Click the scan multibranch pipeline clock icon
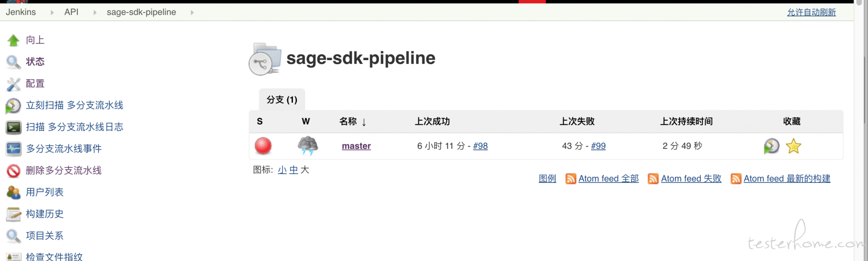 click(13, 106)
